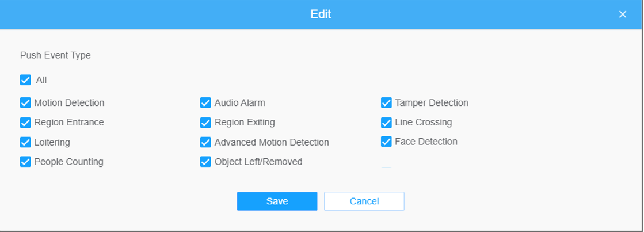The height and width of the screenshot is (232, 644).
Task: Close the Edit dialog with X
Action: (622, 14)
